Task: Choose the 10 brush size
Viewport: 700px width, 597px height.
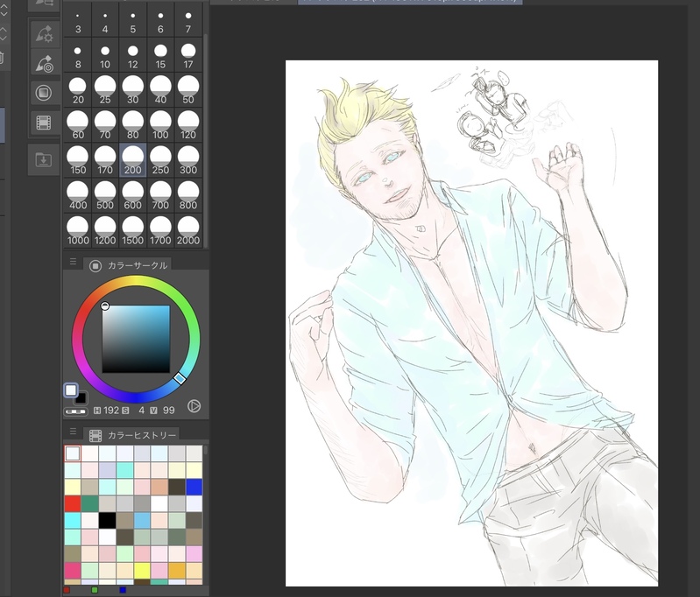Action: coord(105,54)
